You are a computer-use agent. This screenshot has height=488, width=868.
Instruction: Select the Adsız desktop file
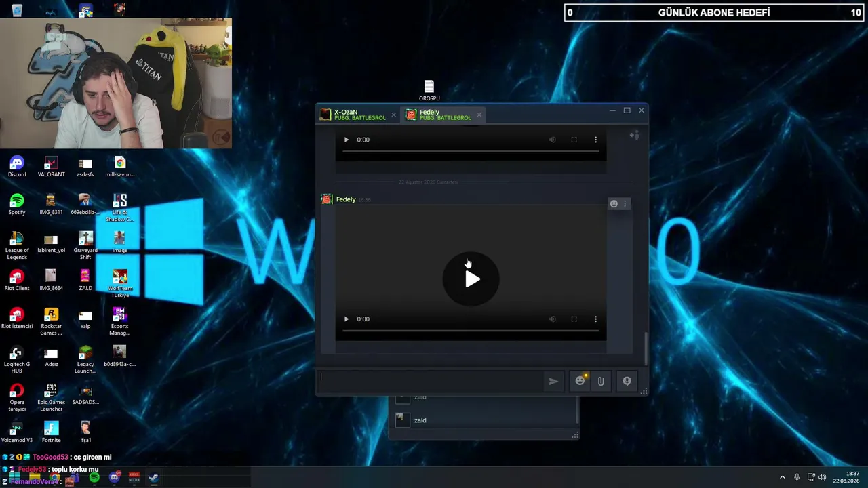coord(51,357)
